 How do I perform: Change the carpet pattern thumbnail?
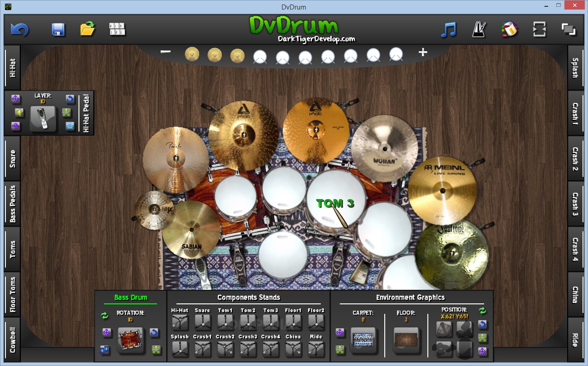pyautogui.click(x=363, y=340)
